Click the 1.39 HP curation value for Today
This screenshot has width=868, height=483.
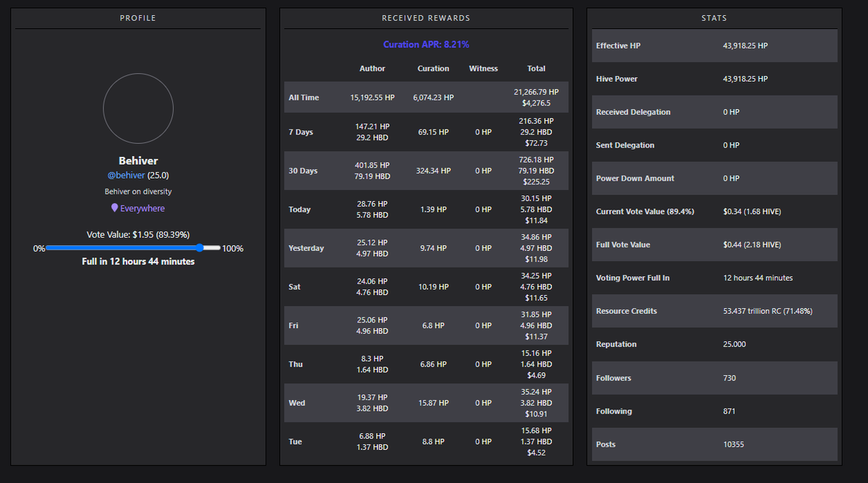[433, 210]
